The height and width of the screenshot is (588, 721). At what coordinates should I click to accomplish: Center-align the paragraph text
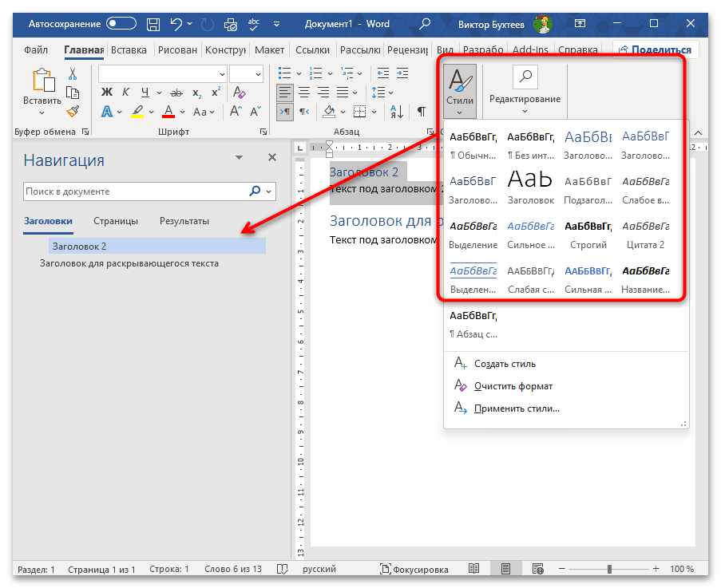tap(304, 92)
